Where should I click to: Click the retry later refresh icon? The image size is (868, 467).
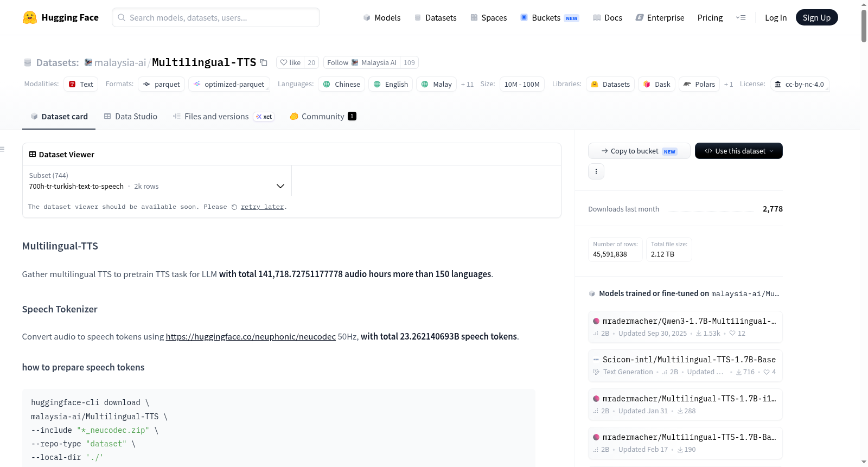click(x=234, y=207)
